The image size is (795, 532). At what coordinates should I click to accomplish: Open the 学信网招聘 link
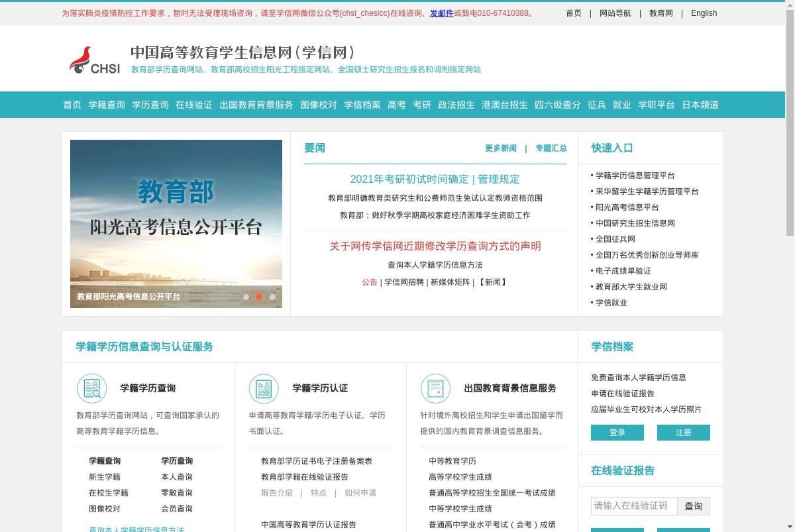click(404, 282)
